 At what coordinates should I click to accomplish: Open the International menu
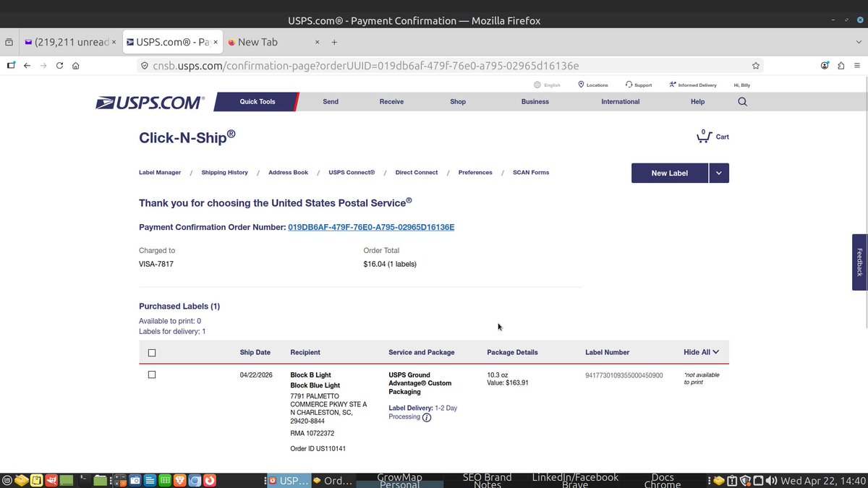(621, 102)
